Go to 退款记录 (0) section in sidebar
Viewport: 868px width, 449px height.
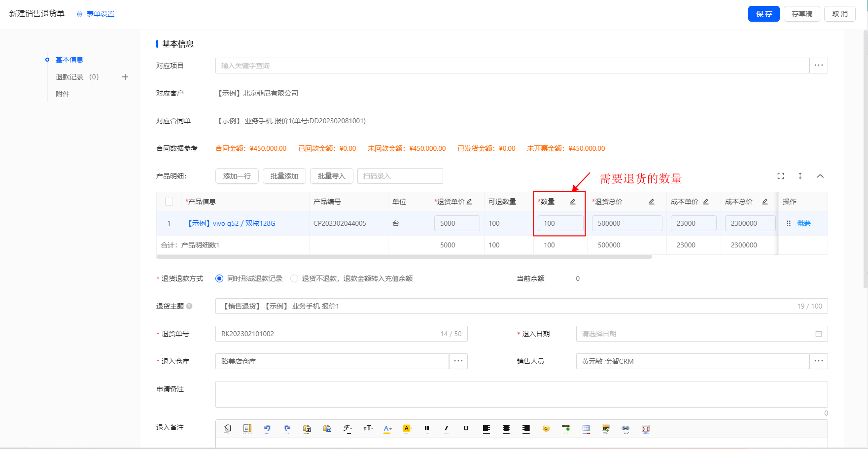click(77, 77)
